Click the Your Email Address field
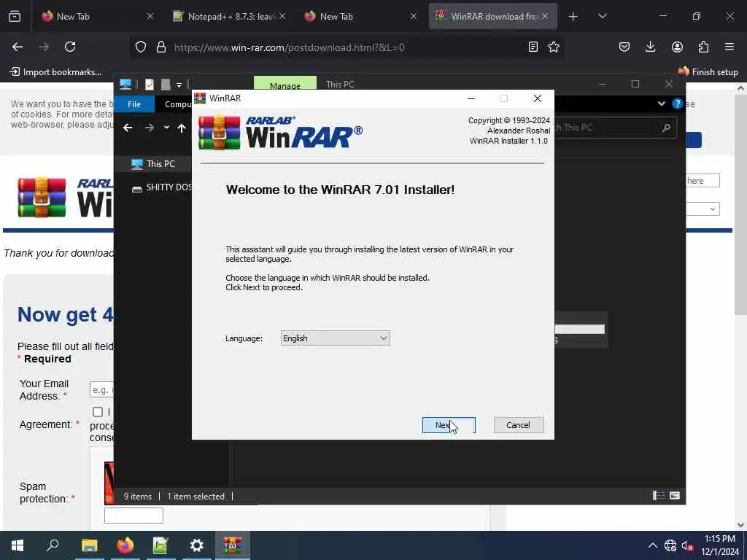 pos(101,389)
